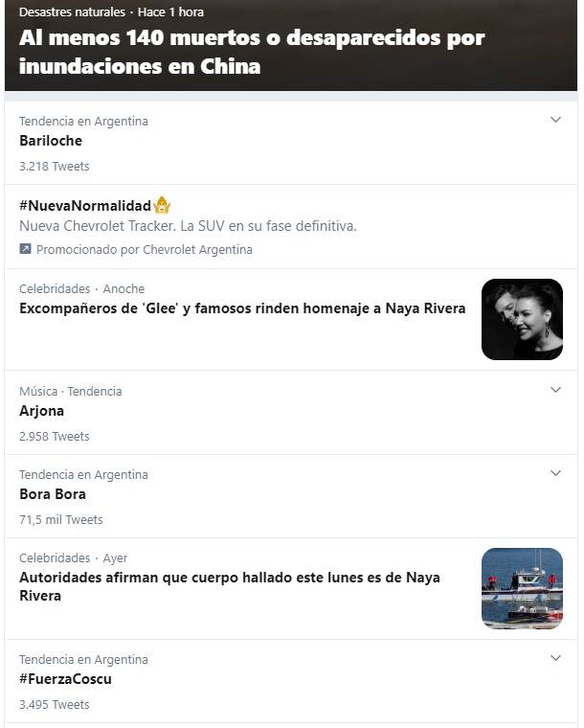Open the #FuerzaCoscu hashtag trend
Screen dimensions: 584x728
coord(66,679)
